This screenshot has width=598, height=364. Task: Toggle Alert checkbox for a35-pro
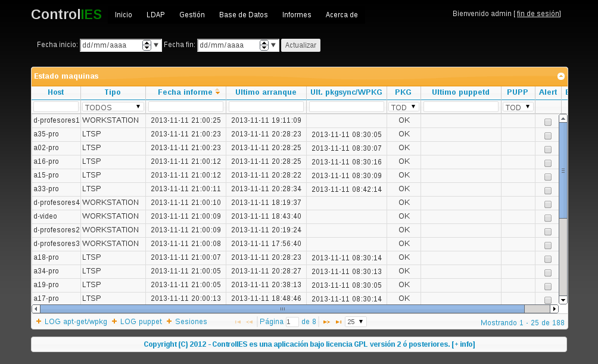[548, 136]
